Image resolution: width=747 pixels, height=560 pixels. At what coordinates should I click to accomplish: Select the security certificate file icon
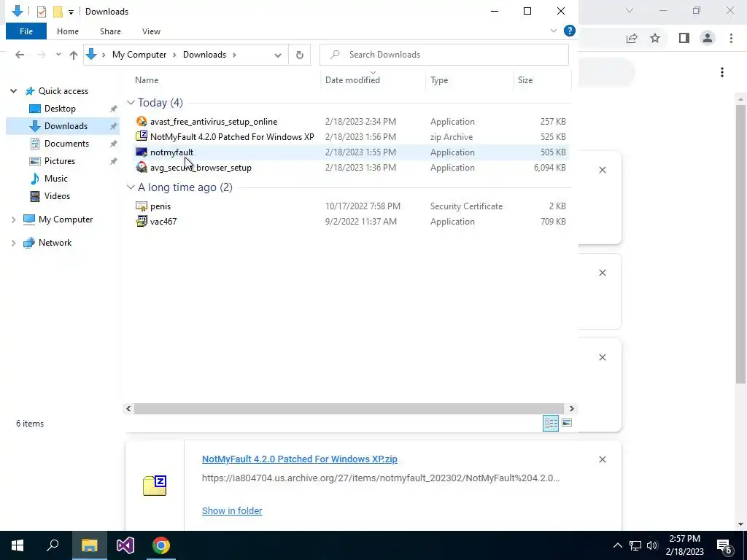pyautogui.click(x=142, y=206)
